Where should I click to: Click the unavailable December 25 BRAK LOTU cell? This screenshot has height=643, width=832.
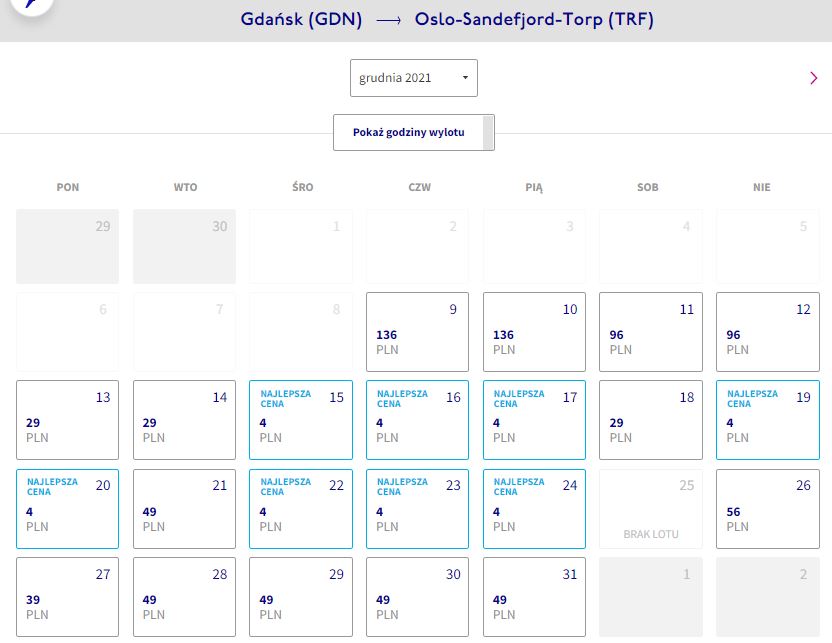coord(651,509)
